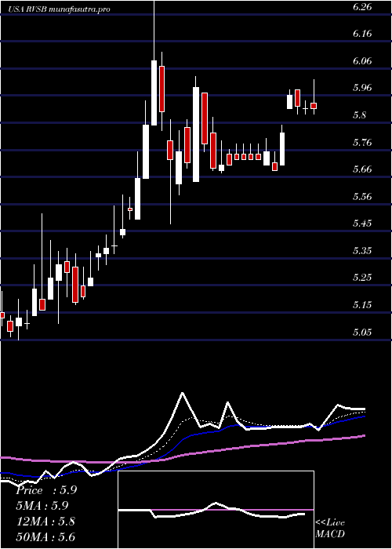392x549 pixels.
Task: Click the 'Price : 5.9' readout
Action: (46, 490)
